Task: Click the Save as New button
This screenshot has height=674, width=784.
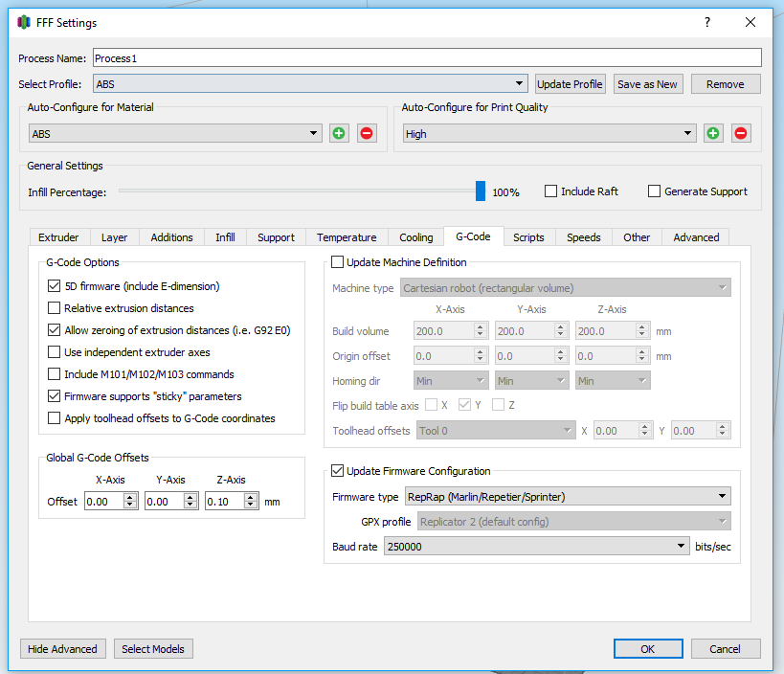Action: [647, 84]
